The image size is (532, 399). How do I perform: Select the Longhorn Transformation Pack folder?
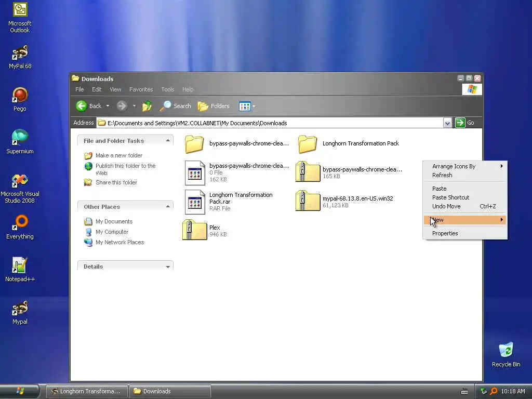click(x=349, y=143)
